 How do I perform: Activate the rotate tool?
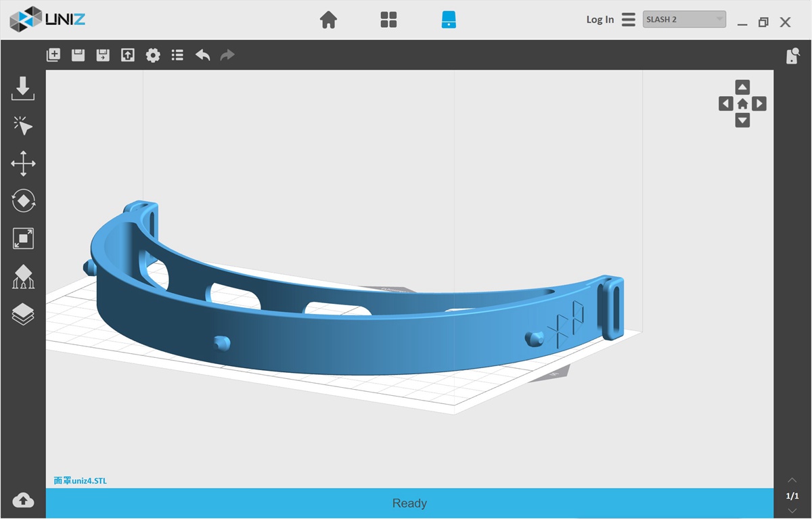coord(23,201)
